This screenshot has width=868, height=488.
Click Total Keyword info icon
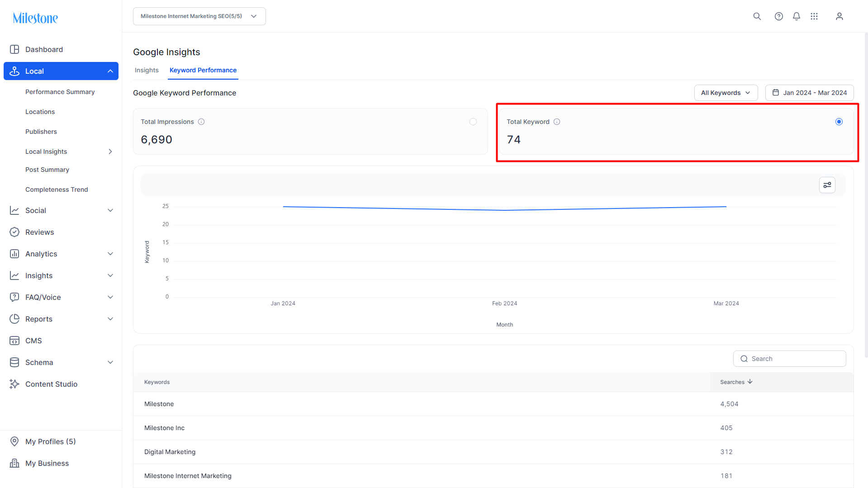pyautogui.click(x=557, y=122)
